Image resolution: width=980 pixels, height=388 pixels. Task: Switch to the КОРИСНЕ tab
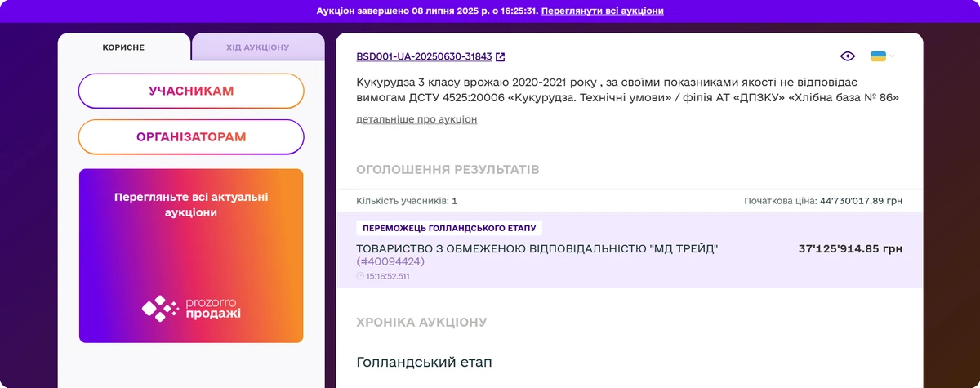pyautogui.click(x=123, y=47)
